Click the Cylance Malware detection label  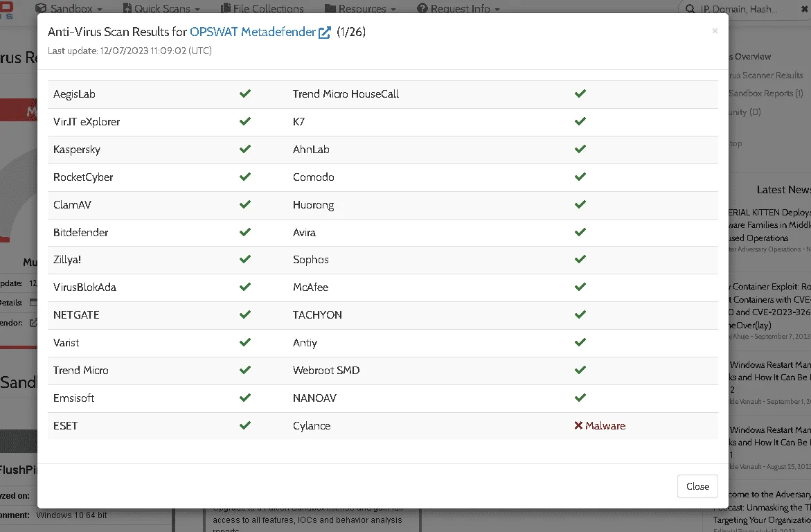tap(600, 425)
